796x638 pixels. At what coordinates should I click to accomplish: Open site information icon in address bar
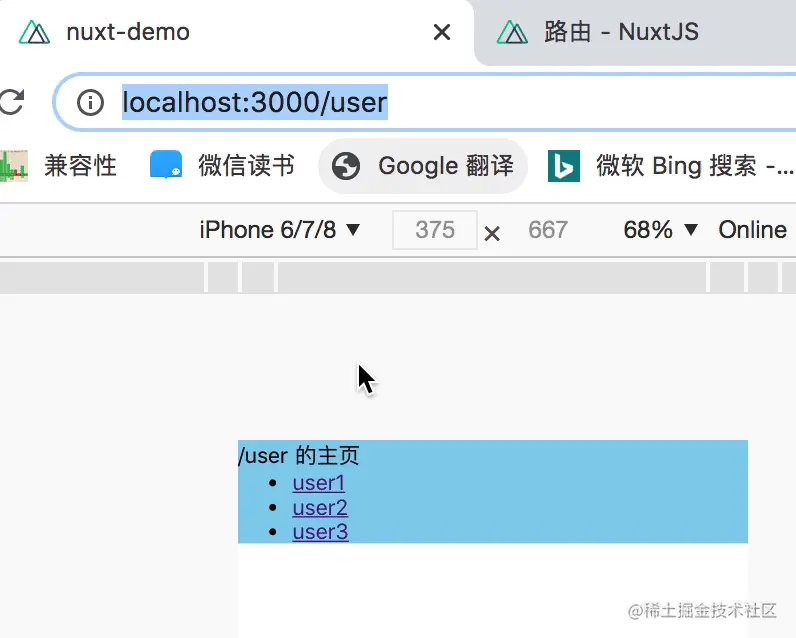(x=90, y=102)
